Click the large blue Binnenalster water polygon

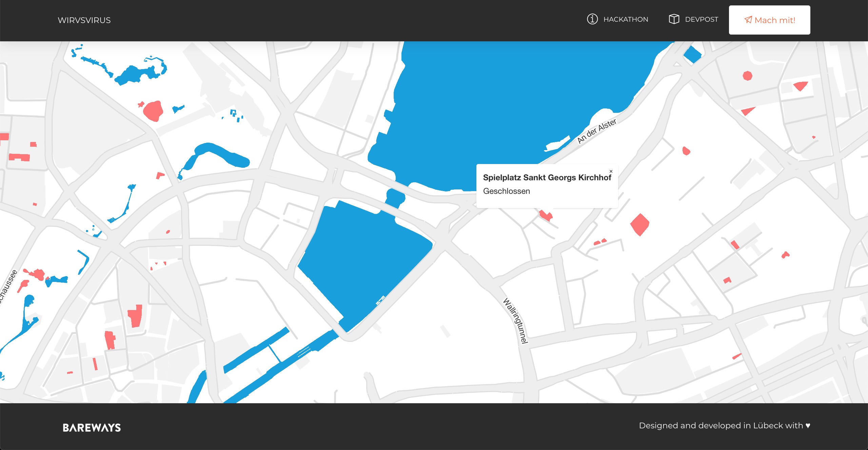coord(363,258)
